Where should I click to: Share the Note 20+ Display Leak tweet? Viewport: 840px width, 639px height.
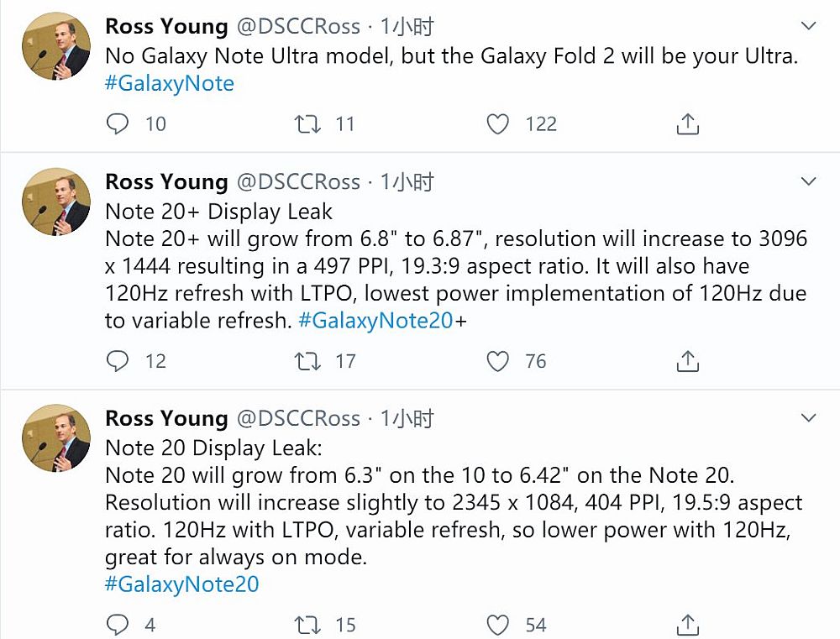[687, 361]
